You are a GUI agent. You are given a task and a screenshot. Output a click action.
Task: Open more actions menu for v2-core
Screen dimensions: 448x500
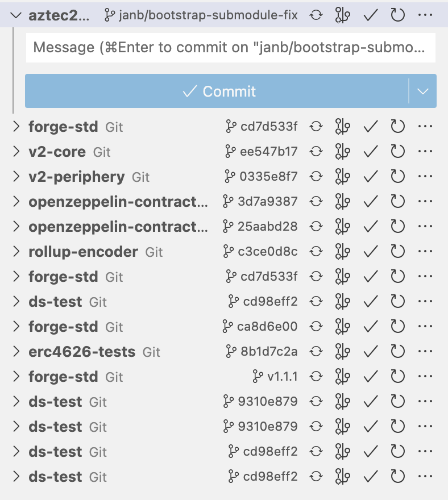pos(425,151)
